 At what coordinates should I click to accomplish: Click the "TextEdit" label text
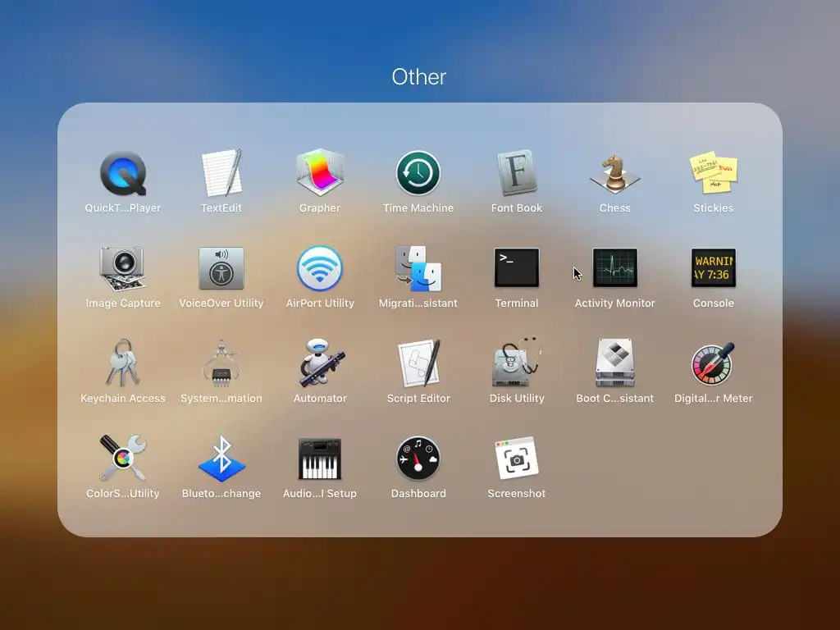[x=221, y=208]
